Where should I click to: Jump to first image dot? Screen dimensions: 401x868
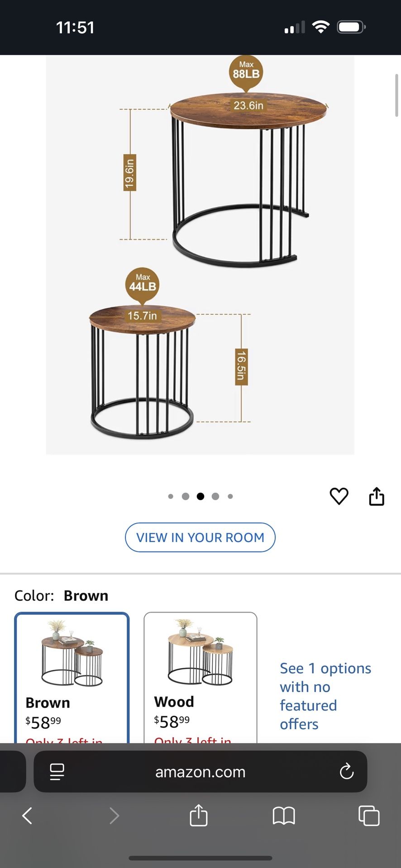point(171,496)
